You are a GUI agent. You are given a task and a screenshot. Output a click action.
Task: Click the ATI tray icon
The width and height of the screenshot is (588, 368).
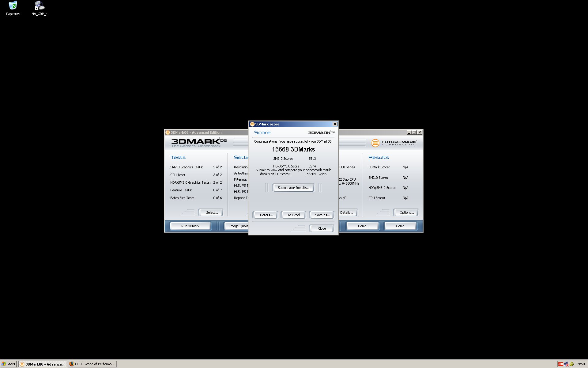click(560, 364)
